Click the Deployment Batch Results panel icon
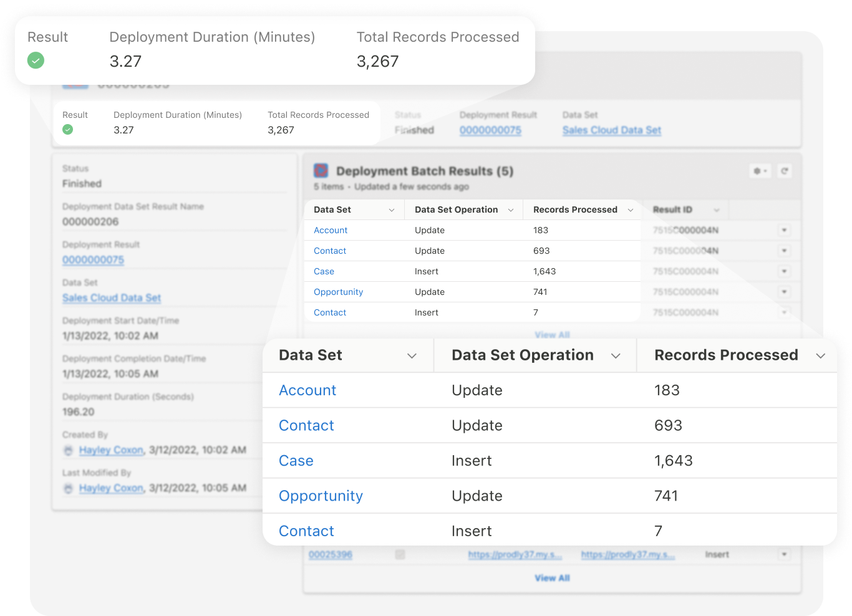 pos(321,170)
